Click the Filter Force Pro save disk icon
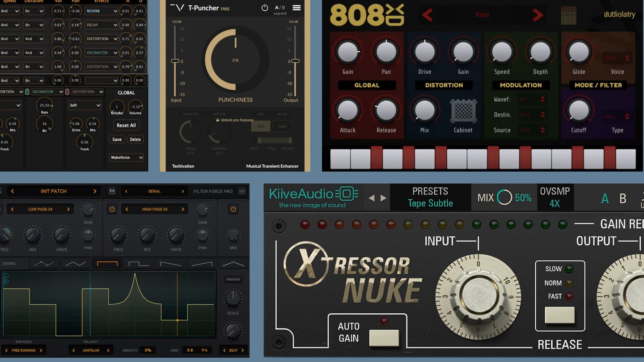This screenshot has height=362, width=644. pos(112,191)
